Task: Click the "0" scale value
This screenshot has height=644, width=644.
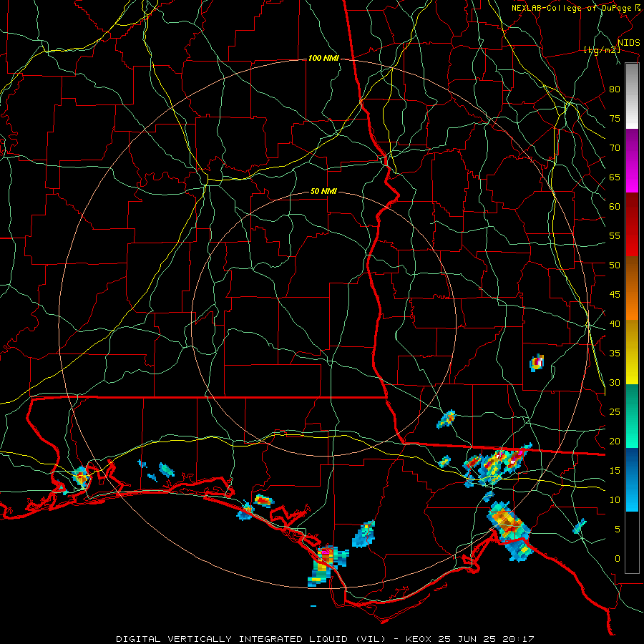Action: click(x=618, y=559)
